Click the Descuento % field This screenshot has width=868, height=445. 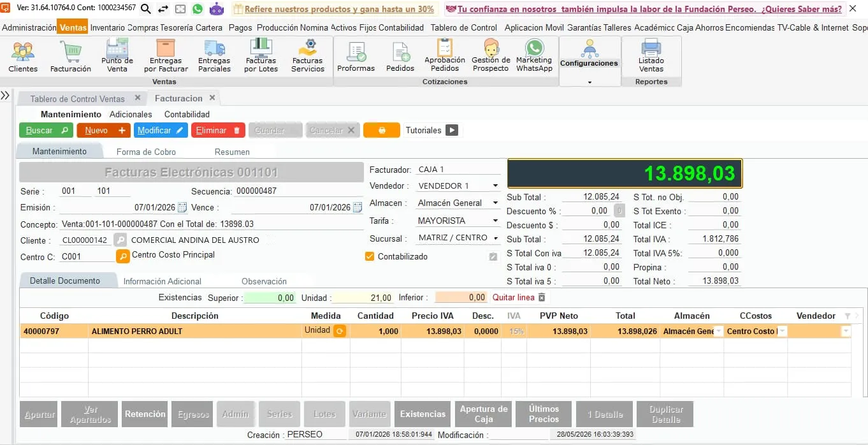(x=586, y=211)
